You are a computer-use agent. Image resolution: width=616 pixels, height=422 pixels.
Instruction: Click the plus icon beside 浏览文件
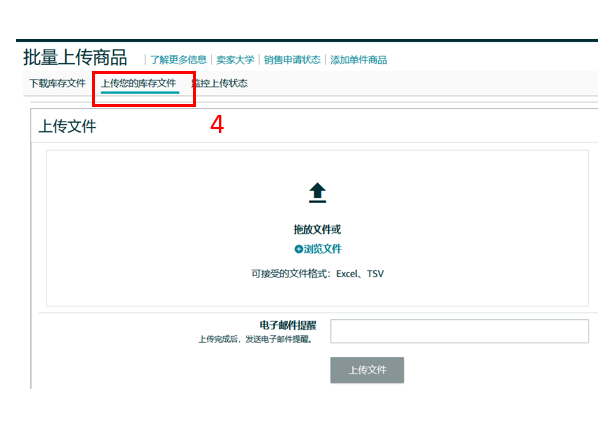tap(298, 249)
